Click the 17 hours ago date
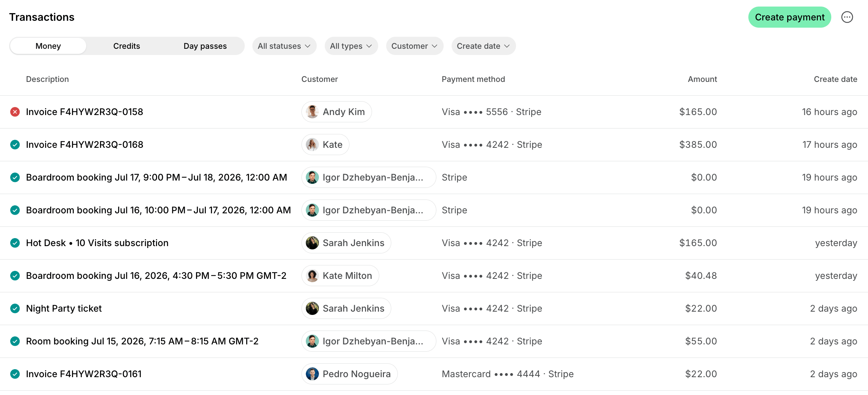 [829, 145]
